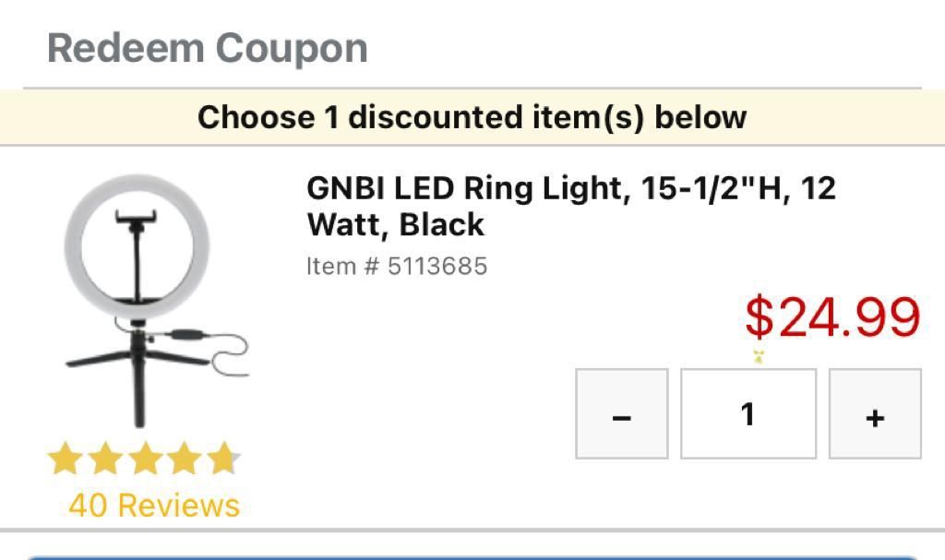
Task: Click the Redeem Coupon heading
Action: (208, 48)
